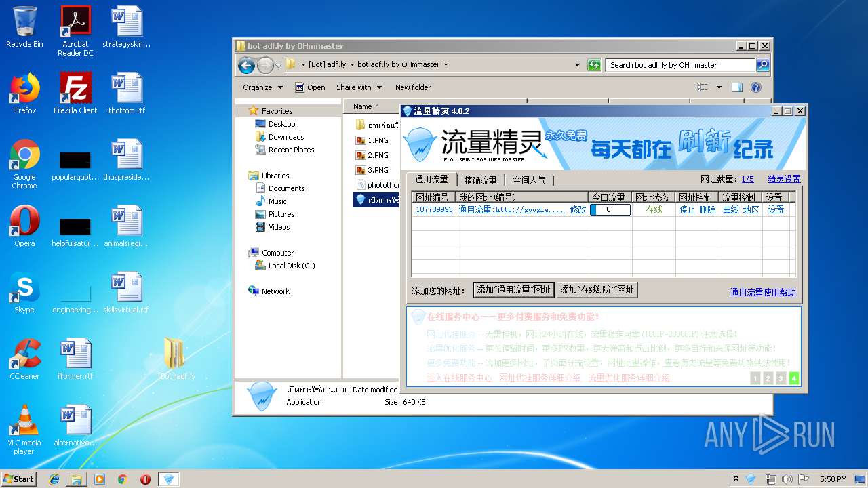Screen dimensions: 868x488
Task: Open the Explorer help question-mark icon
Action: 756,87
